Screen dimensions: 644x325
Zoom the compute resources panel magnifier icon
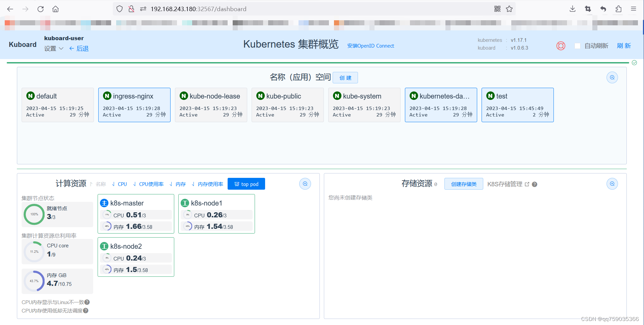click(x=305, y=184)
